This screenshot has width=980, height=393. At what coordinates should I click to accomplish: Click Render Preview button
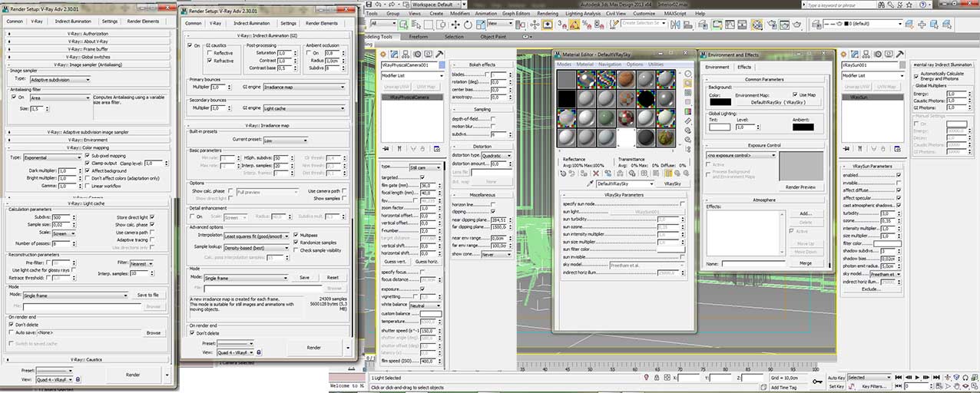pos(801,187)
